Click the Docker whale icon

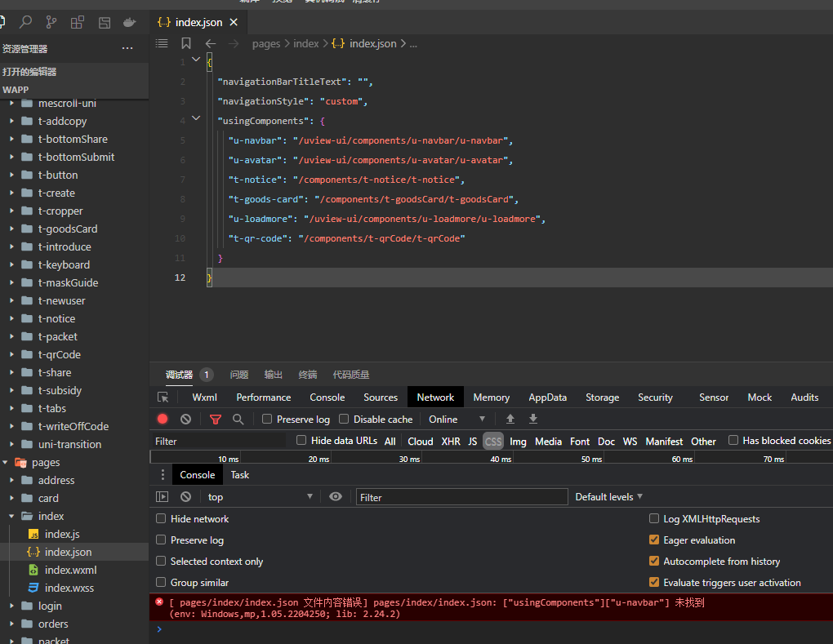click(129, 22)
